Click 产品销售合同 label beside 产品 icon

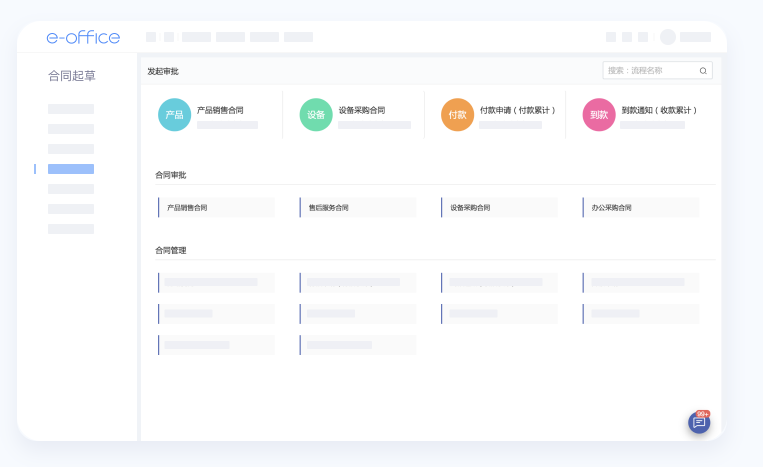[x=220, y=110]
